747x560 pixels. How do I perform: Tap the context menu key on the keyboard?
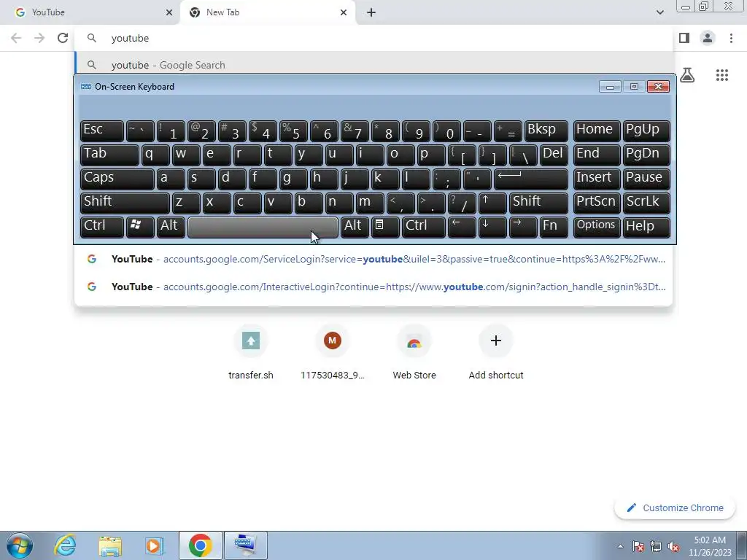(385, 227)
